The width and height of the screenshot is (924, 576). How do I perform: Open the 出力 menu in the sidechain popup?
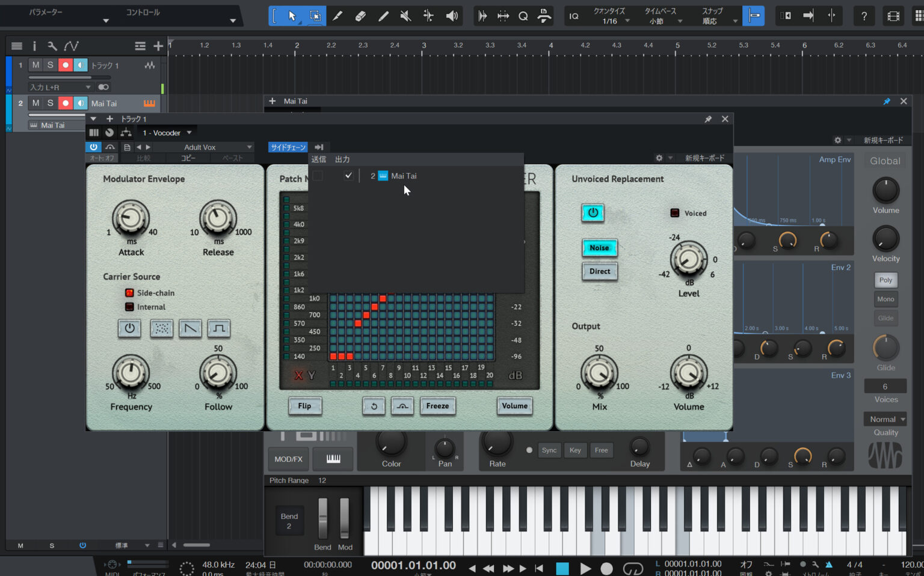click(342, 159)
